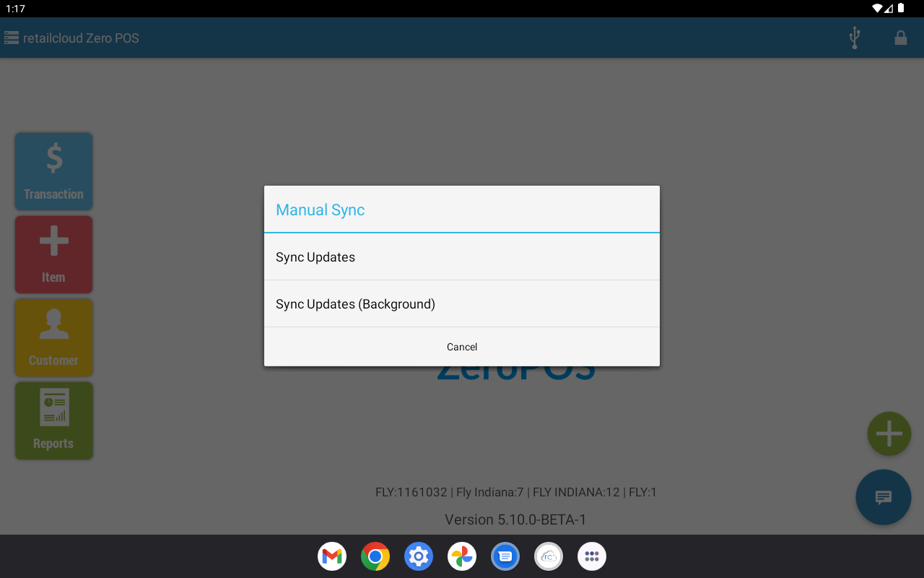924x578 pixels.
Task: Open the app drawer grid icon
Action: tap(592, 556)
